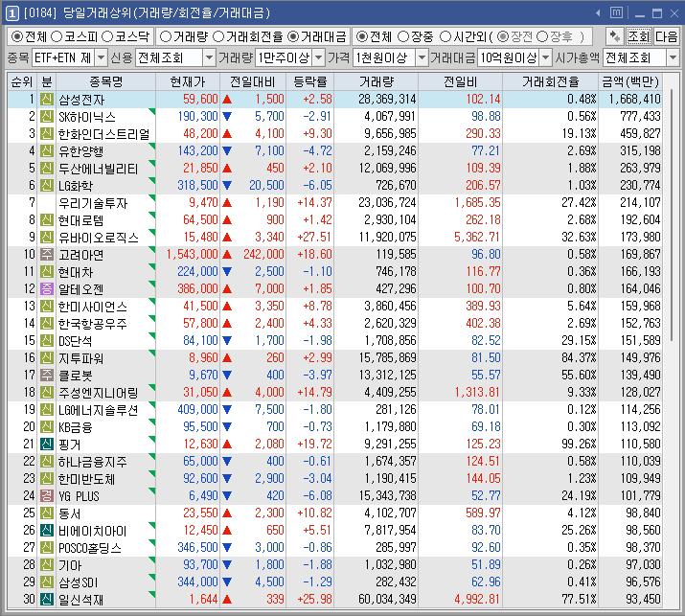
Task: Open the 시가총액 전체조회 dropdown
Action: (x=673, y=57)
